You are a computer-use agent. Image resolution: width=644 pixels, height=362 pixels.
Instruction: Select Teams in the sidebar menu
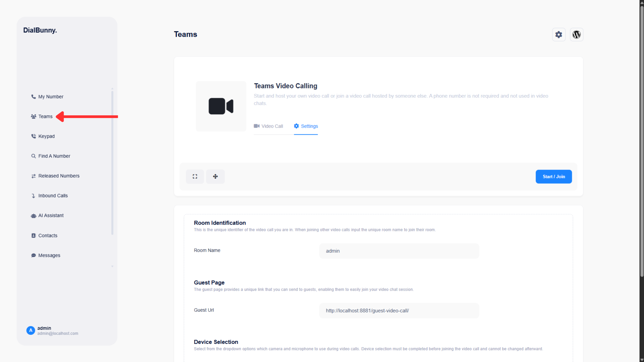(x=45, y=116)
